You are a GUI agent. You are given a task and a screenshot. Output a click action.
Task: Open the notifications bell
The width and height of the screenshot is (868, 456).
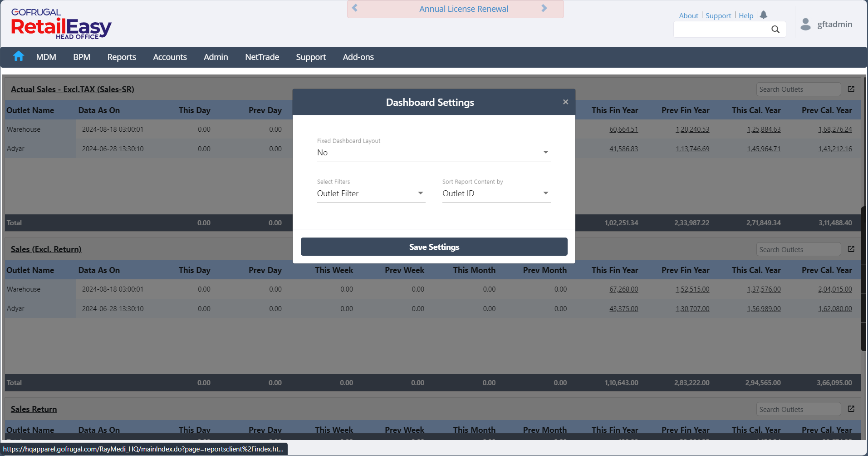pos(764,15)
